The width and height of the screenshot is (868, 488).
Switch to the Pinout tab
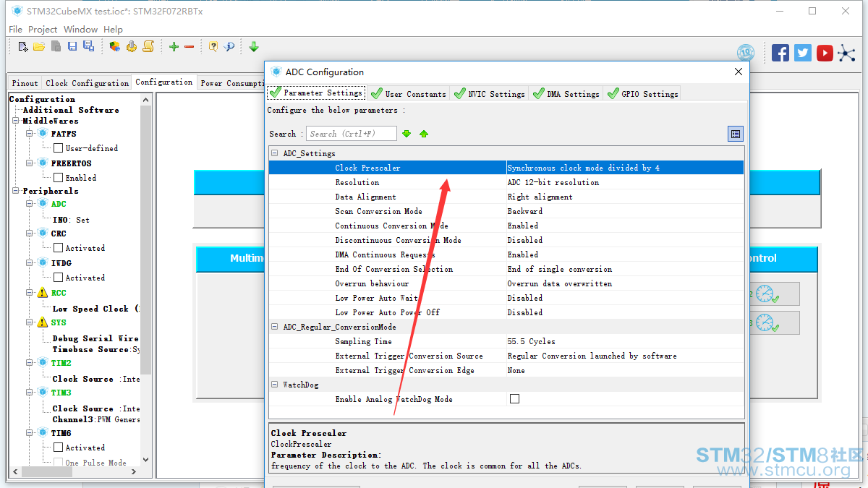tap(25, 83)
